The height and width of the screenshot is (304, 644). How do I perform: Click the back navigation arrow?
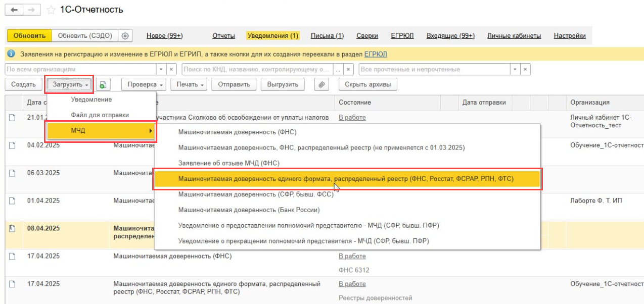(14, 10)
